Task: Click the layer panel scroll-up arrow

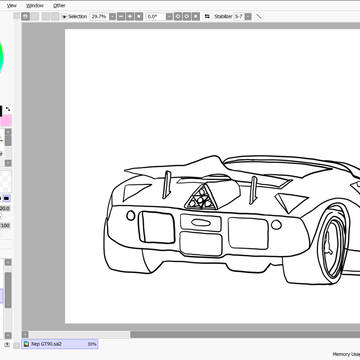Action: click(x=8, y=262)
